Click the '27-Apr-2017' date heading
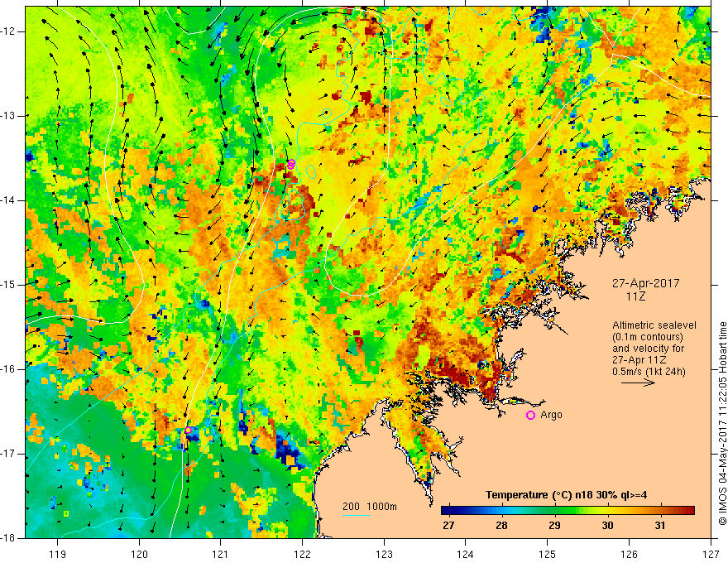The width and height of the screenshot is (728, 563). pyautogui.click(x=645, y=283)
